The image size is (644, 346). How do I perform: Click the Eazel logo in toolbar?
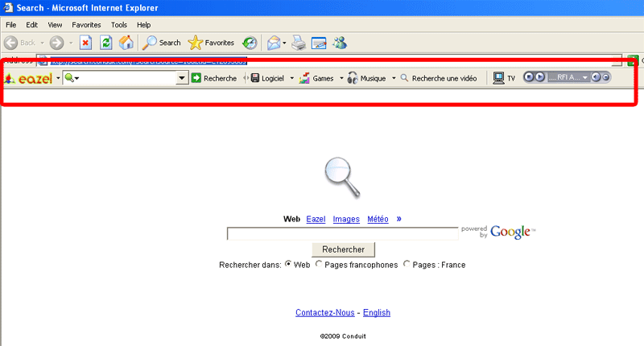[28, 78]
